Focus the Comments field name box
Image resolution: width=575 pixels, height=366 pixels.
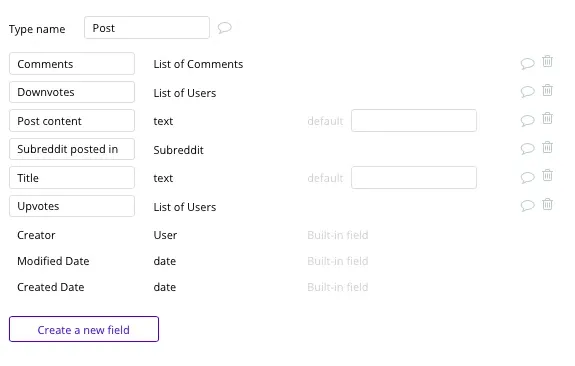tap(72, 63)
